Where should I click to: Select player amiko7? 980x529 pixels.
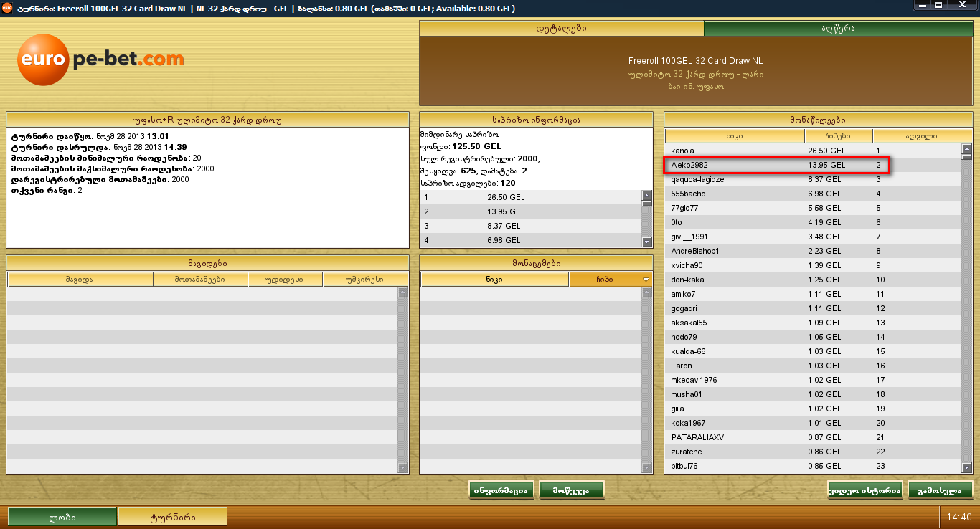pyautogui.click(x=813, y=294)
